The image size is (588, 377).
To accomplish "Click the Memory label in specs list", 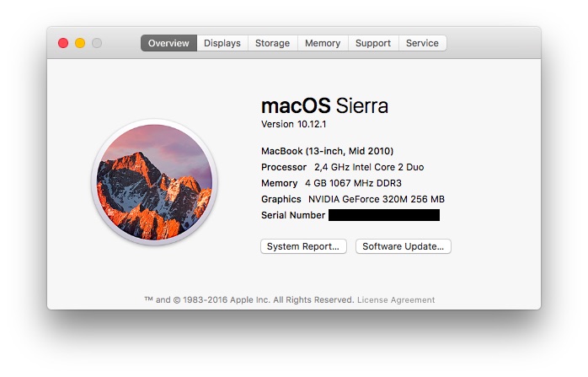I will [280, 183].
